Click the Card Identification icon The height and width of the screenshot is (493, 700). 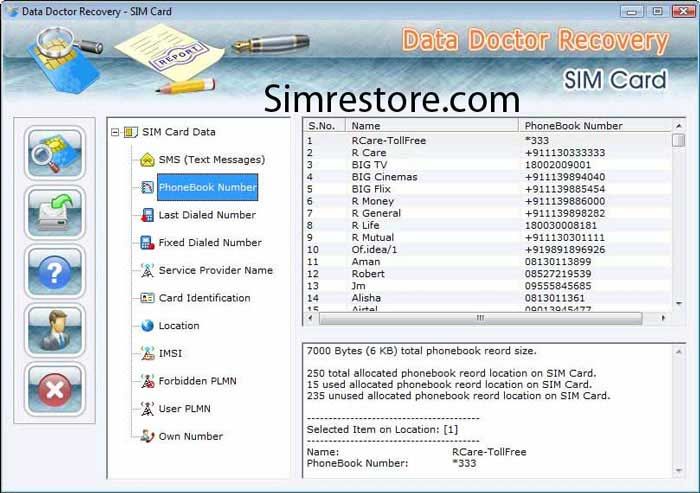(147, 298)
